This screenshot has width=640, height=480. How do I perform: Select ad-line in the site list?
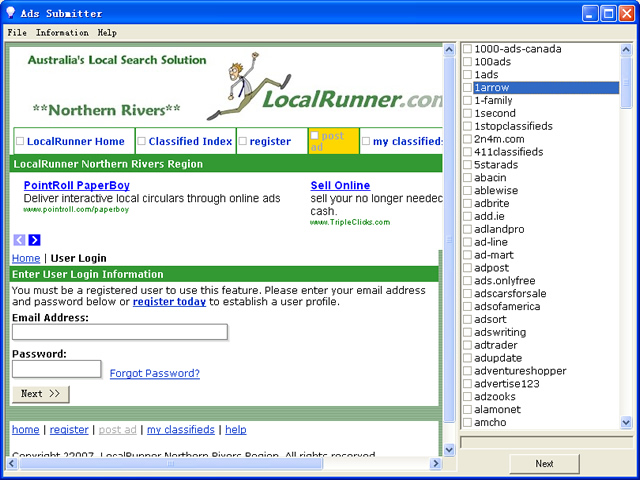pyautogui.click(x=491, y=242)
